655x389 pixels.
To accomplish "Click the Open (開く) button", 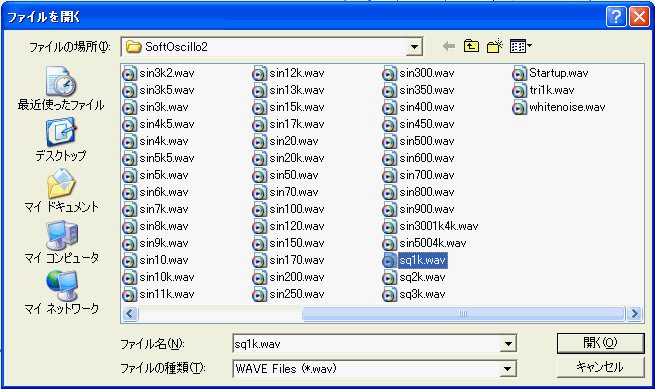I will click(600, 343).
